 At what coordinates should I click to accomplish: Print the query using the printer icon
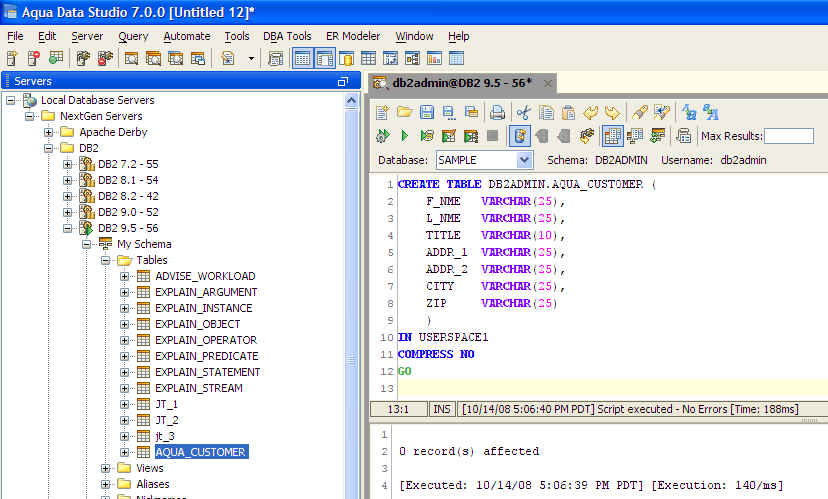(497, 112)
